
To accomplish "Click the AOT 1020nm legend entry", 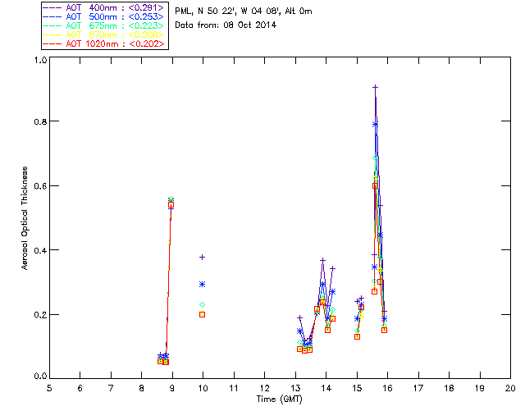I will pos(103,43).
